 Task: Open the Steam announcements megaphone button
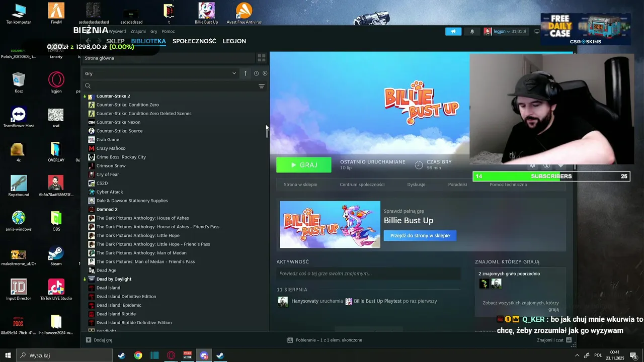pos(453,31)
